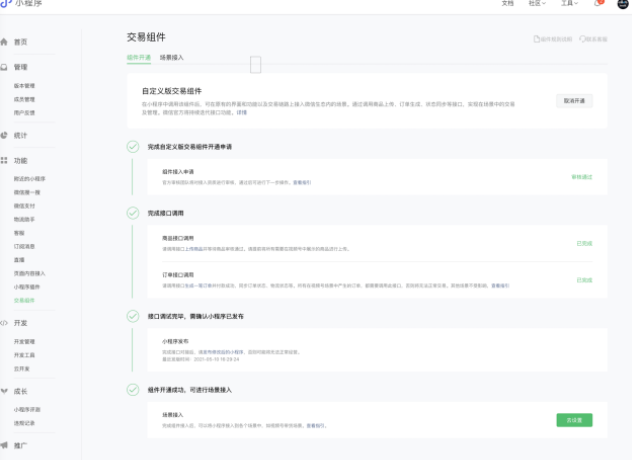Open 微信搜一搜 in the sidebar
The height and width of the screenshot is (460, 632).
27,192
